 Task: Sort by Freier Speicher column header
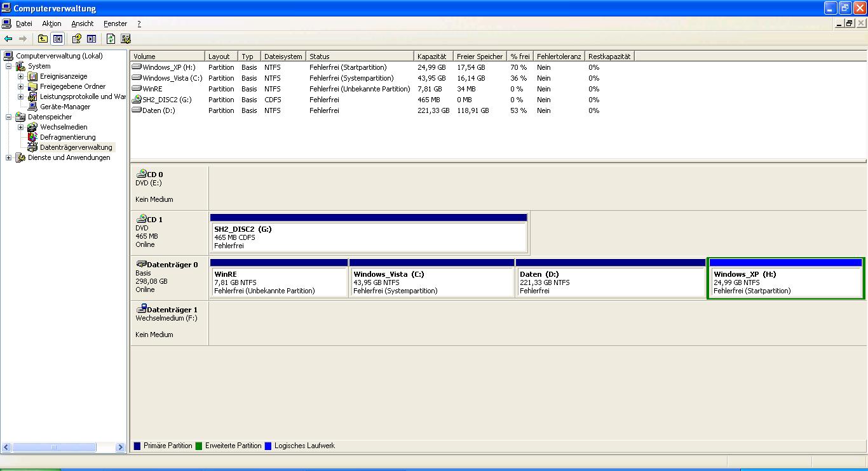click(x=480, y=56)
